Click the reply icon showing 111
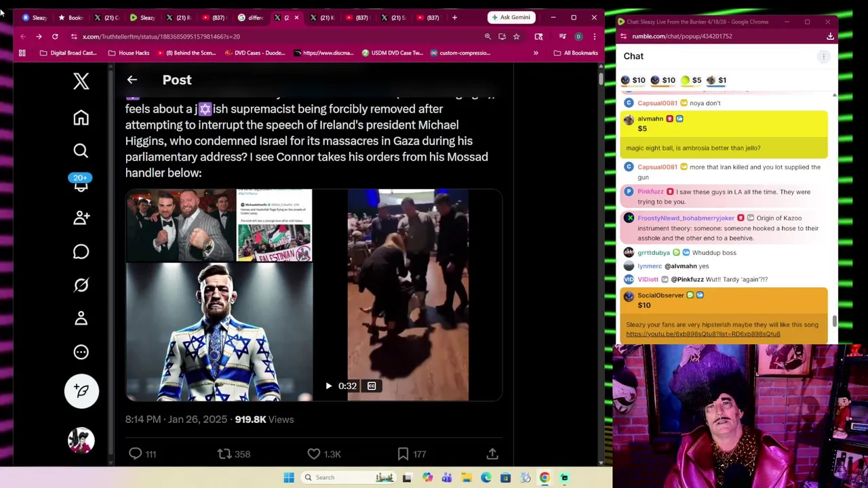The width and height of the screenshot is (868, 488). point(136,453)
